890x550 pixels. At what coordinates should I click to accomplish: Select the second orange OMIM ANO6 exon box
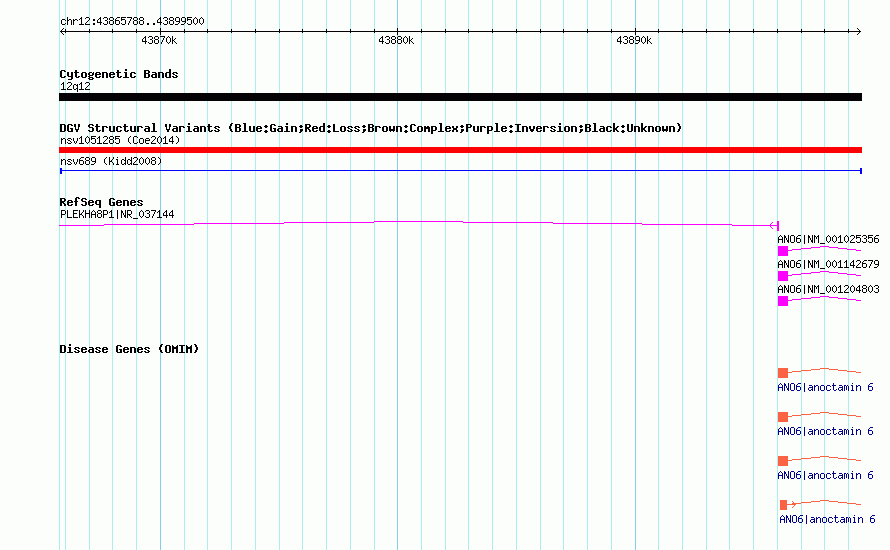coord(783,417)
